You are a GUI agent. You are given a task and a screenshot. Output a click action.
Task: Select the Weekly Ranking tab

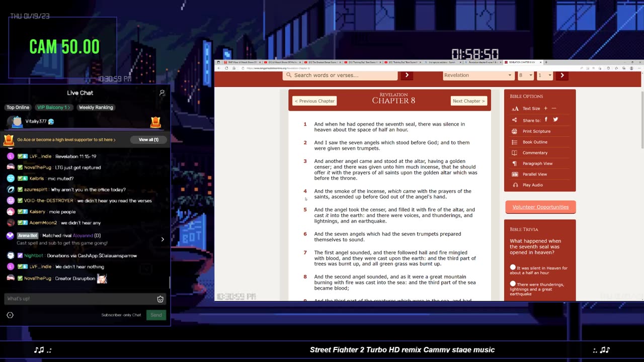click(x=96, y=108)
